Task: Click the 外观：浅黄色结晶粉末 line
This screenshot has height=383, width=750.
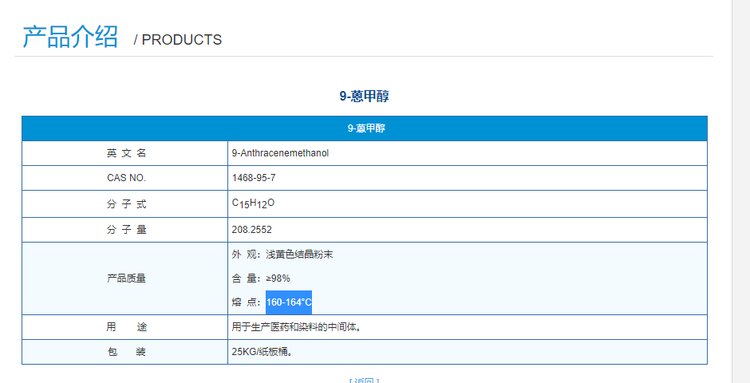Action: point(282,254)
